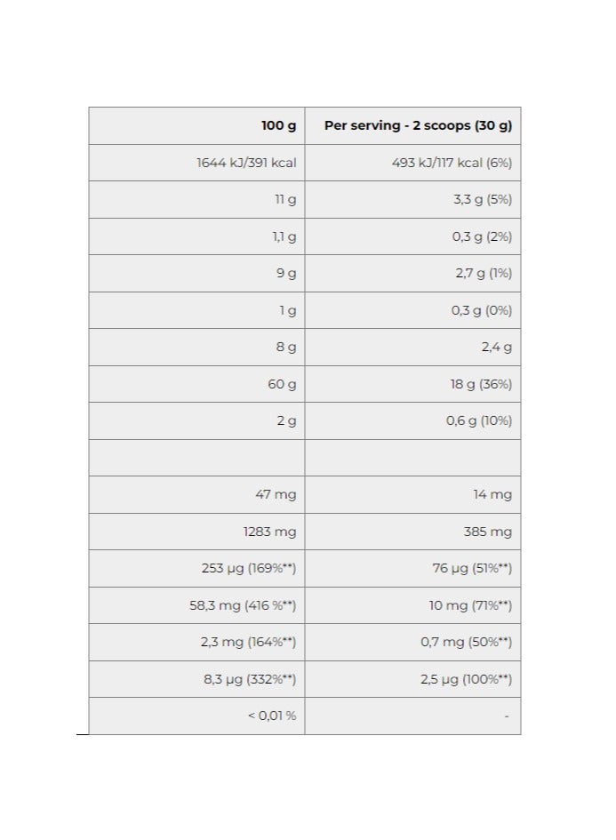Click the "2,4 g" cell

click(x=496, y=348)
